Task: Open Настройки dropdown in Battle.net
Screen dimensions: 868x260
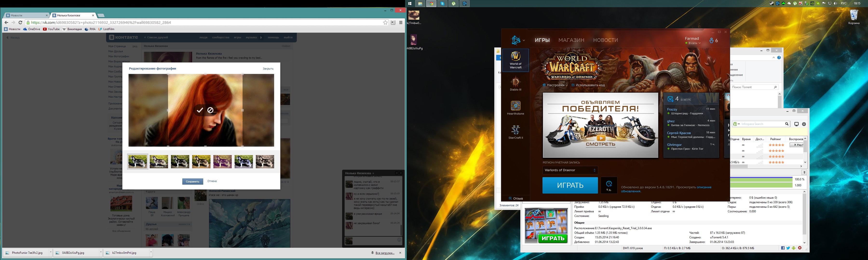Action: tap(555, 85)
